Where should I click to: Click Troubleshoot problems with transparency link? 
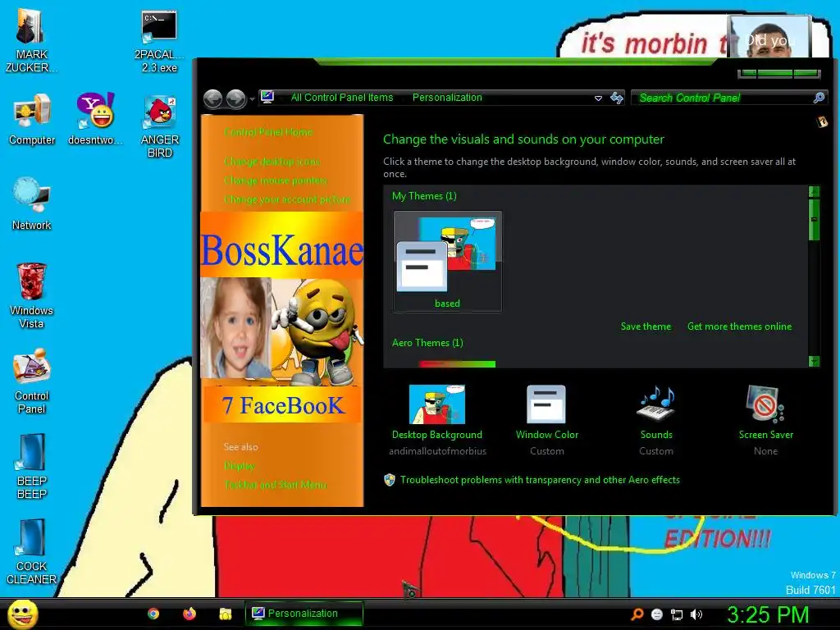tap(540, 480)
